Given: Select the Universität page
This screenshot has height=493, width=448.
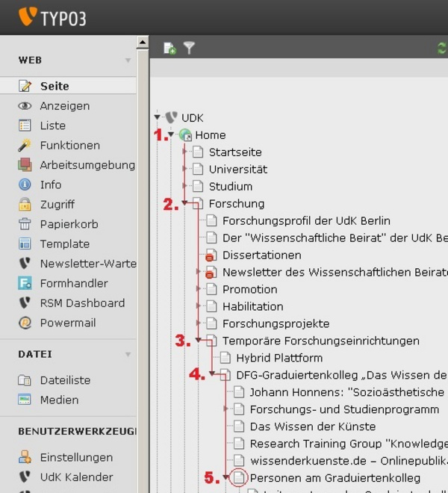Looking at the screenshot, I should (238, 169).
